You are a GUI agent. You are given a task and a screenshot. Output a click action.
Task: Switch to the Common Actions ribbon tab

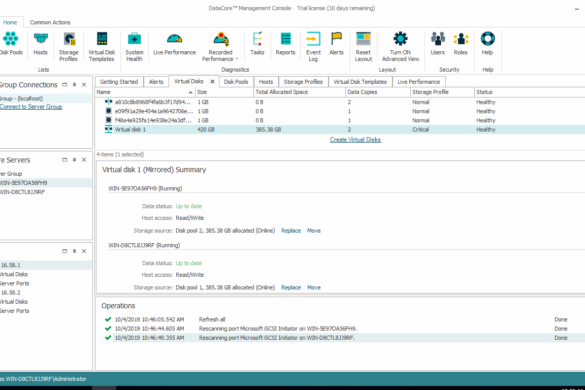[50, 22]
